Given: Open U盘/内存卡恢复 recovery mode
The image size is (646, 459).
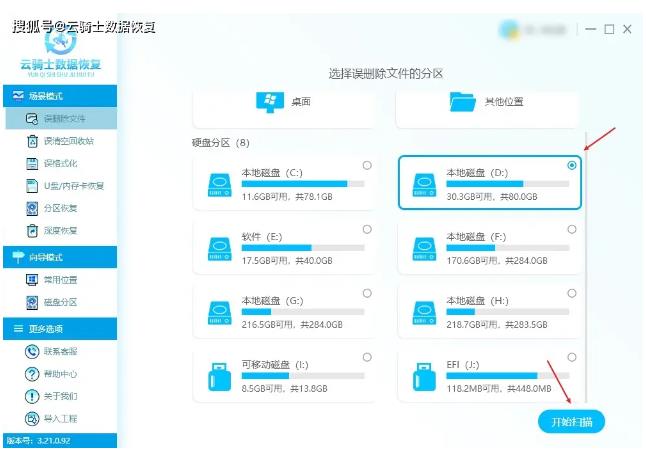Looking at the screenshot, I should point(33,185).
